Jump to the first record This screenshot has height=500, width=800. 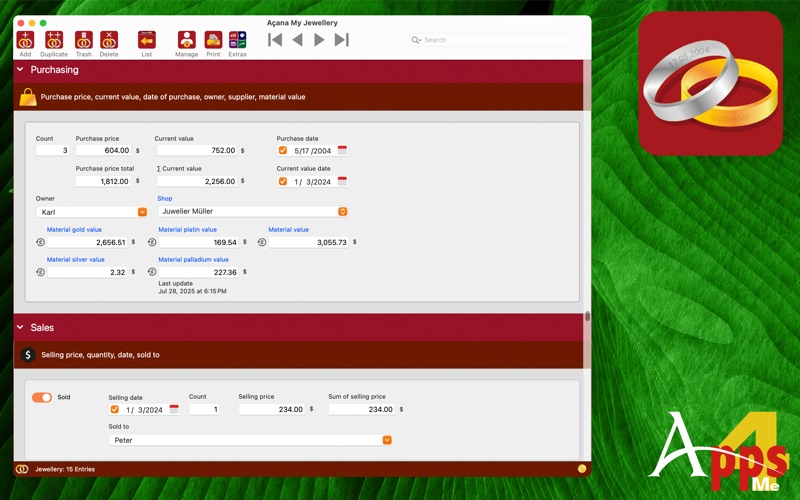point(275,40)
